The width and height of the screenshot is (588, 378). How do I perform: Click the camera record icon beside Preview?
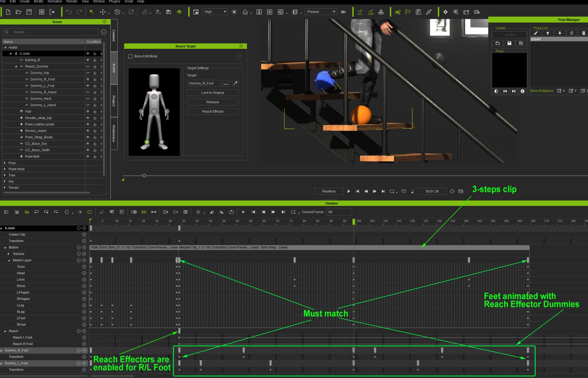point(343,12)
